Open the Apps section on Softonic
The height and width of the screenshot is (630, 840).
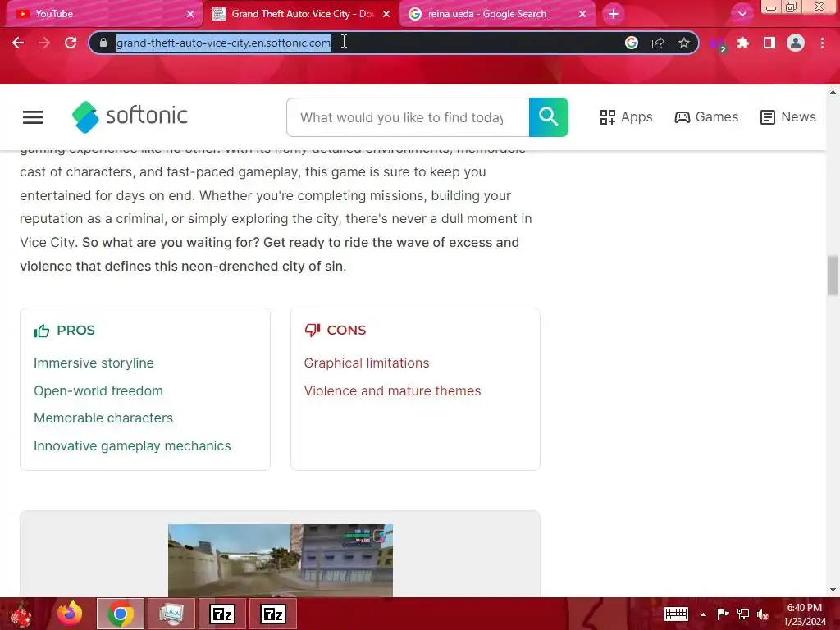click(626, 116)
